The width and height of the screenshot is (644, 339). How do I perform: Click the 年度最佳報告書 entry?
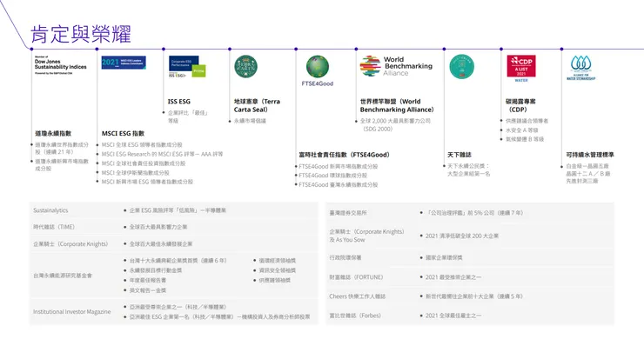click(x=147, y=280)
